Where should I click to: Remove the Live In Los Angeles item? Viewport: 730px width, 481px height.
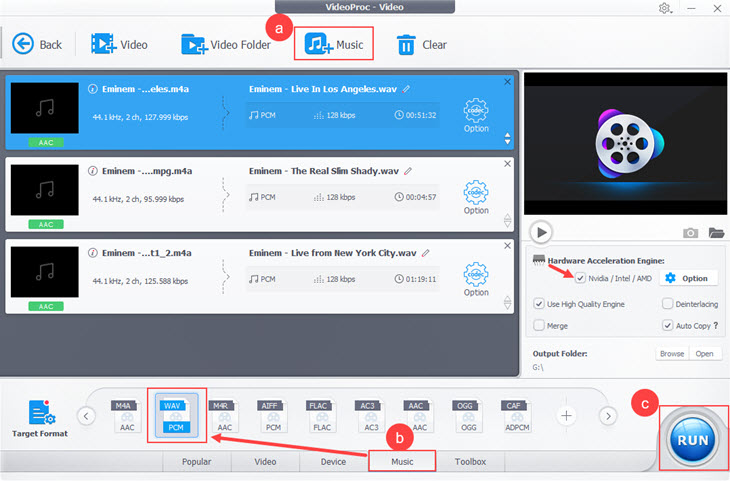(507, 82)
